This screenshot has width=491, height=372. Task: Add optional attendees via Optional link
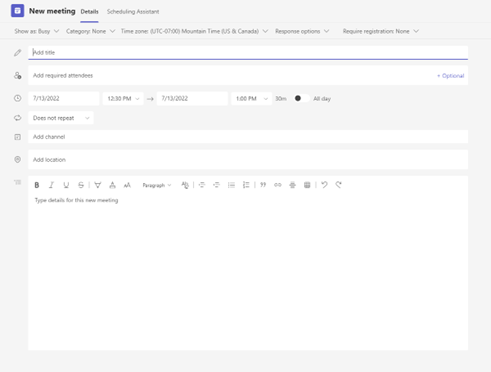(x=450, y=76)
